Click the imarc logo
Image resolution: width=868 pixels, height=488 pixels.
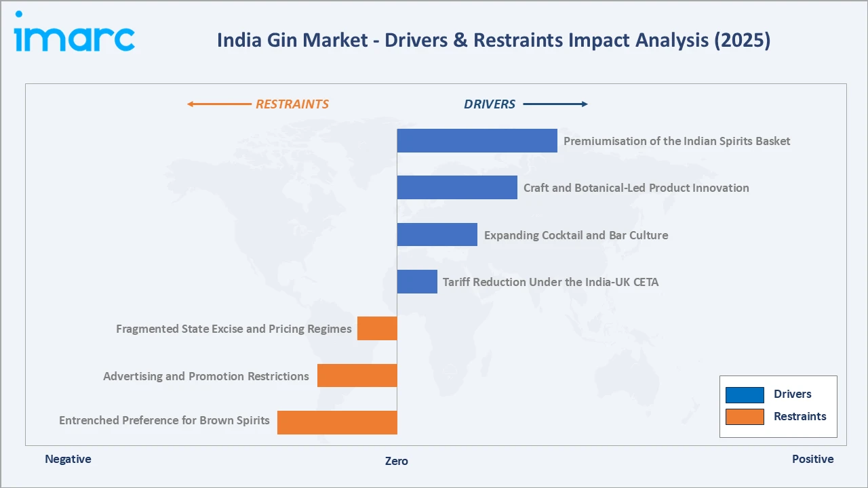(x=75, y=32)
